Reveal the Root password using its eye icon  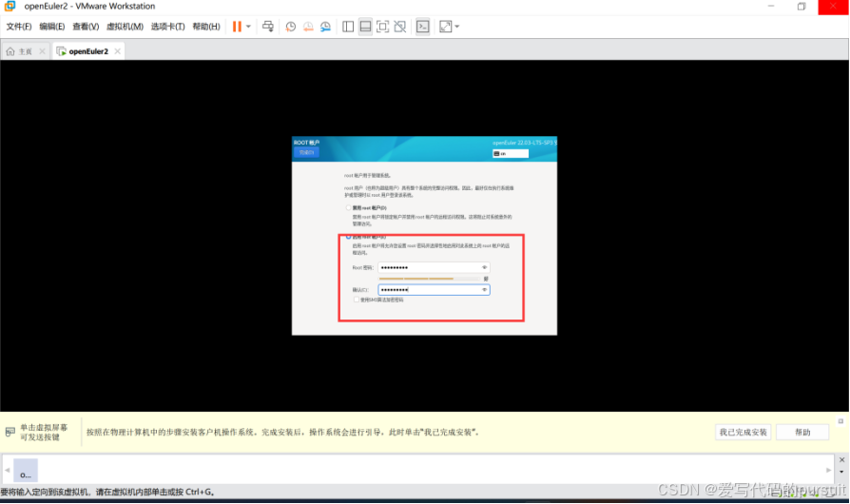pos(485,267)
